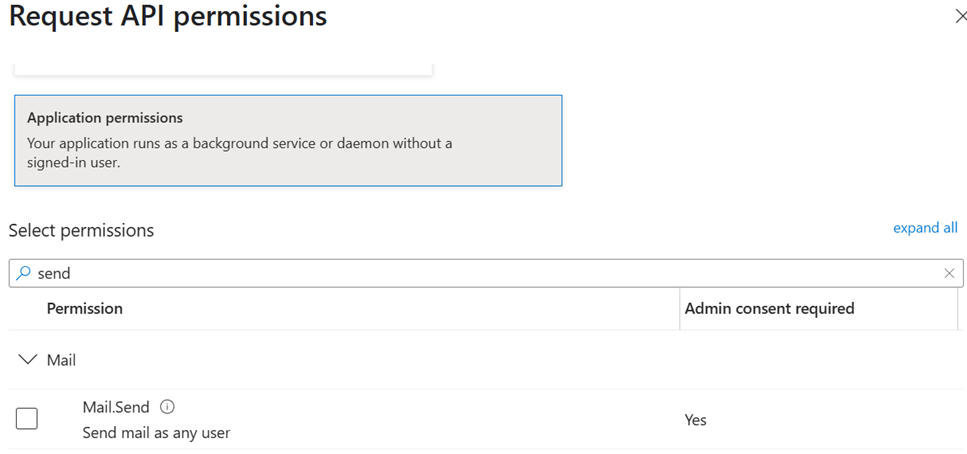Clear the search box using the X icon
The image size is (967, 454).
coord(949,273)
